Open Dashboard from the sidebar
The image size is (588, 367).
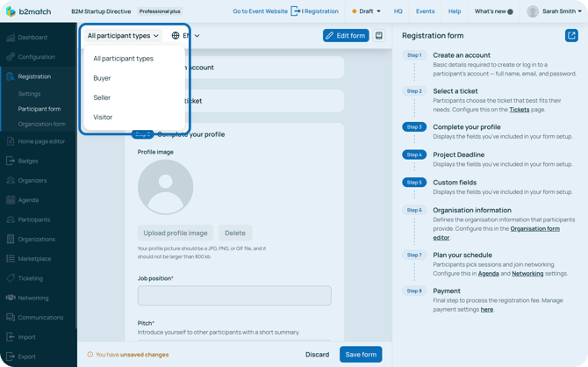[32, 37]
